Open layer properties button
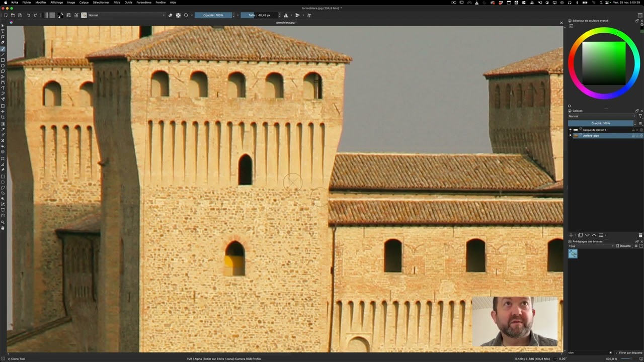The width and height of the screenshot is (644, 362). (x=601, y=235)
